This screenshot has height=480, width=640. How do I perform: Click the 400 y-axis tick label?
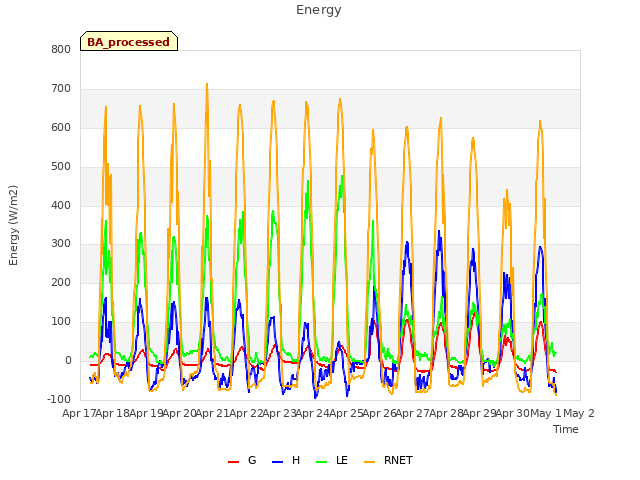pyautogui.click(x=61, y=205)
